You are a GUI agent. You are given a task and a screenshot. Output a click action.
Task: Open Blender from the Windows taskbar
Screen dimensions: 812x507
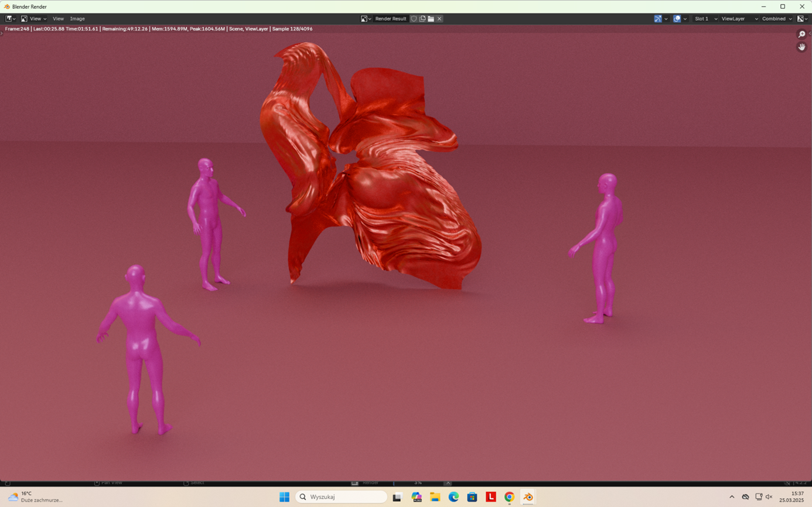528,497
